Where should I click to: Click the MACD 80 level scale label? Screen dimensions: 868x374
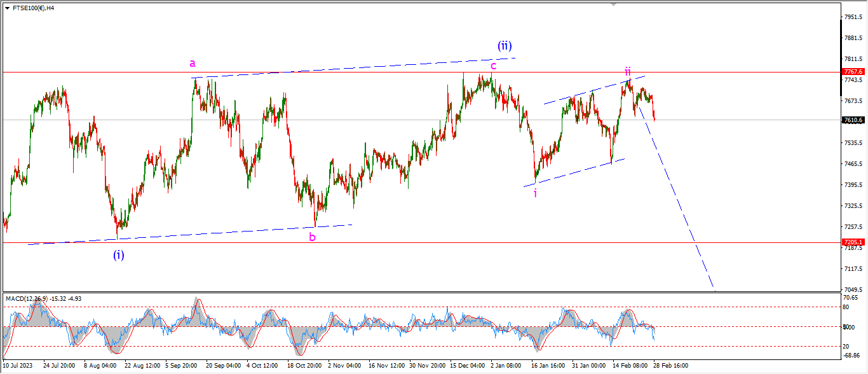pyautogui.click(x=846, y=307)
